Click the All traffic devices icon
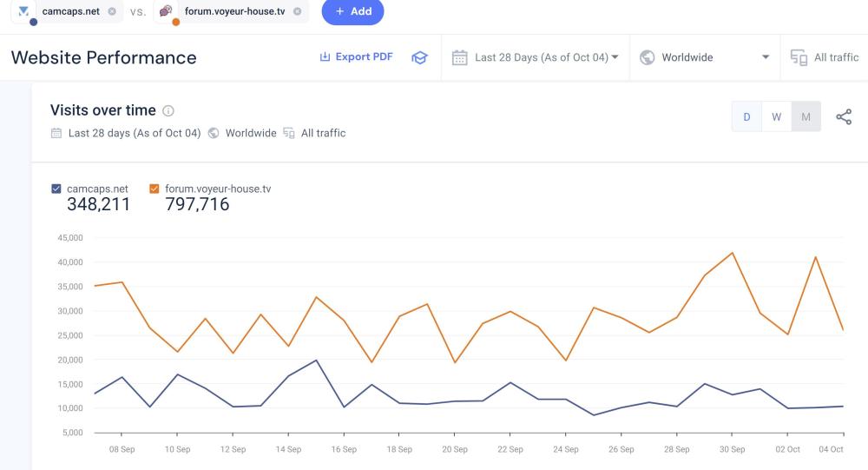Screen dimensions: 868x470 coord(799,58)
